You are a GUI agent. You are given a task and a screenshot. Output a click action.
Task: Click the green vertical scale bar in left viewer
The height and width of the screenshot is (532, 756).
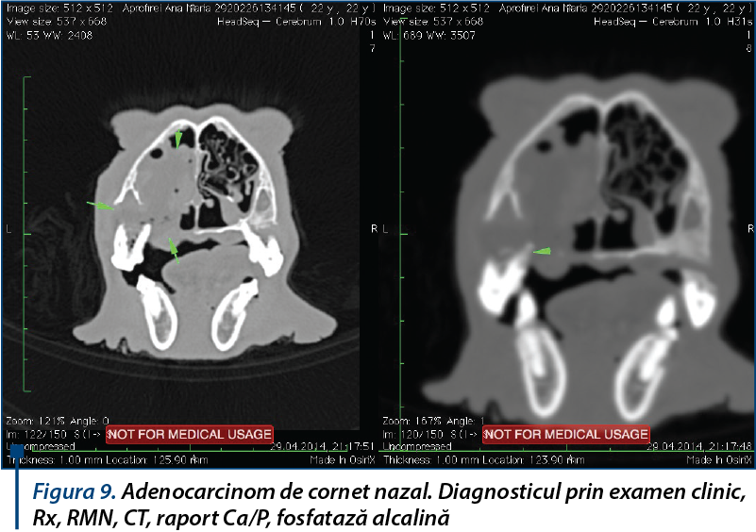(x=25, y=234)
